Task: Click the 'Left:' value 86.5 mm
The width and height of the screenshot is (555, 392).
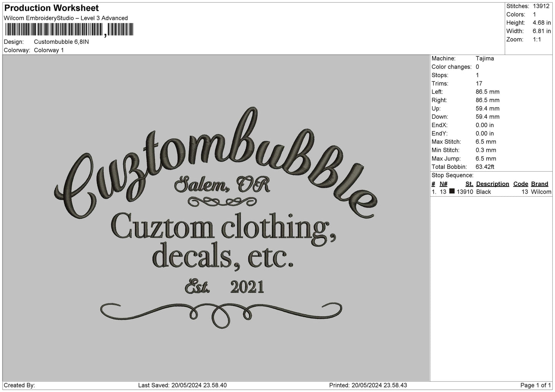Action: pos(487,92)
